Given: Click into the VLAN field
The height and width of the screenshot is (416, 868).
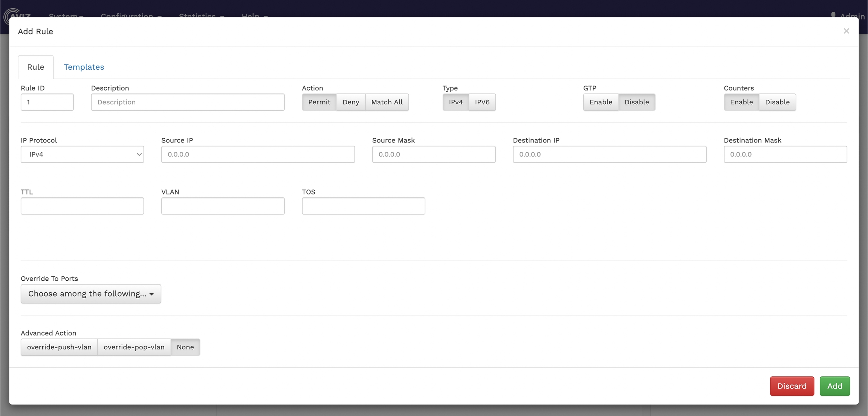Looking at the screenshot, I should [x=223, y=206].
